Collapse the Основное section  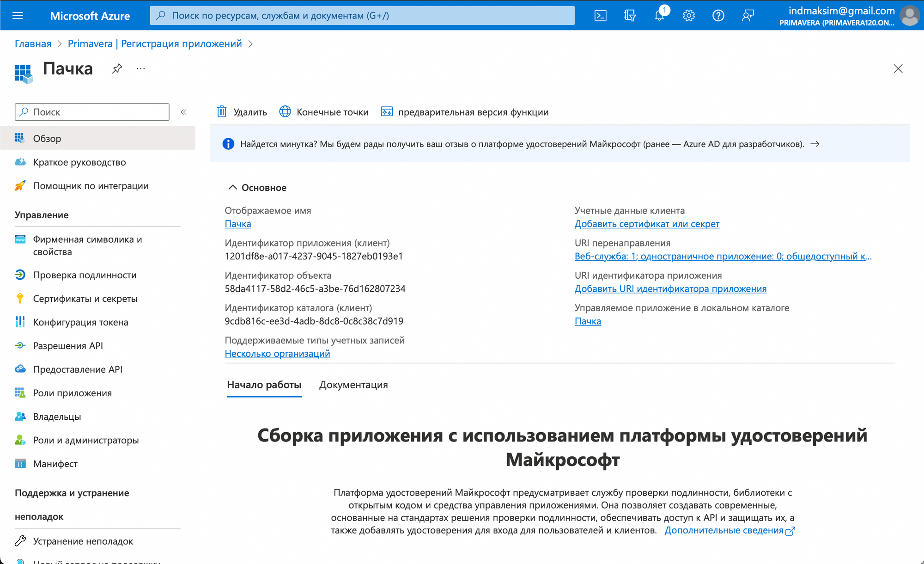(x=232, y=187)
